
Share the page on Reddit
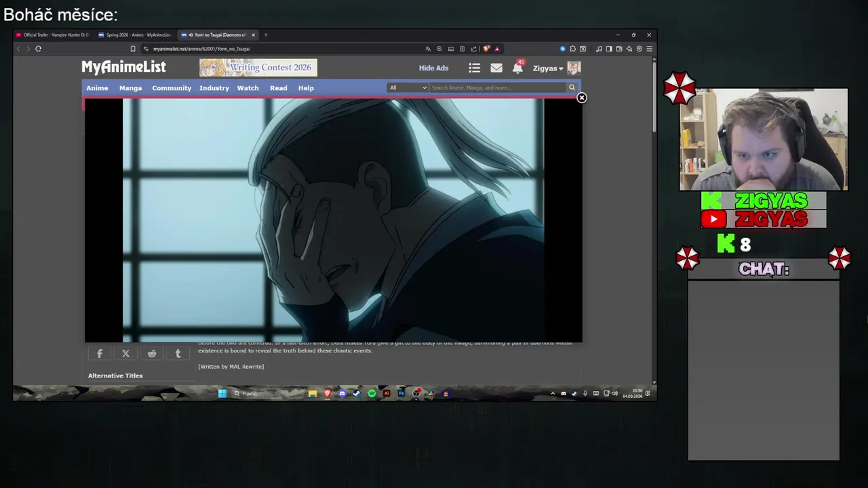pos(152,353)
